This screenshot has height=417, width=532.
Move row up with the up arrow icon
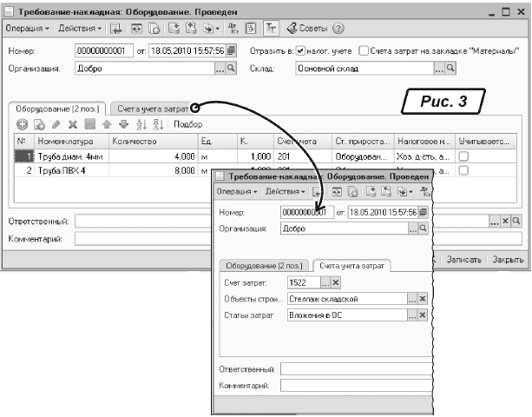pos(108,124)
